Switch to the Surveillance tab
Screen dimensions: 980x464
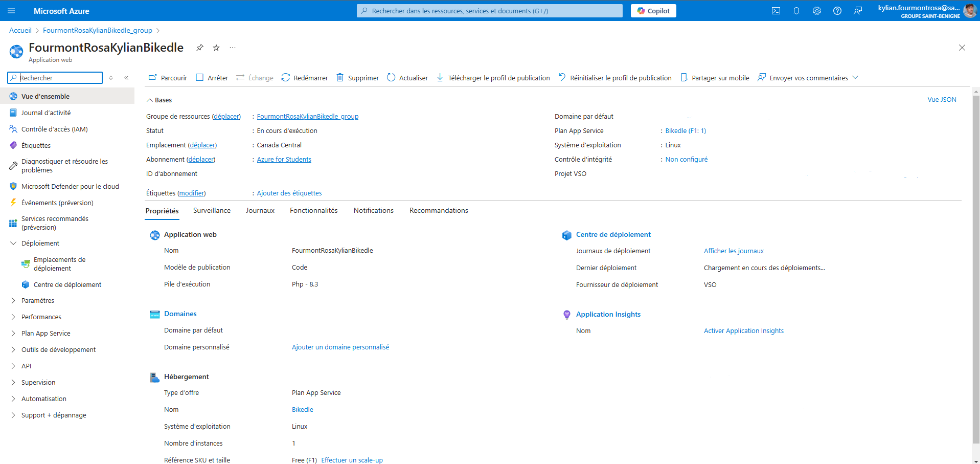tap(212, 210)
